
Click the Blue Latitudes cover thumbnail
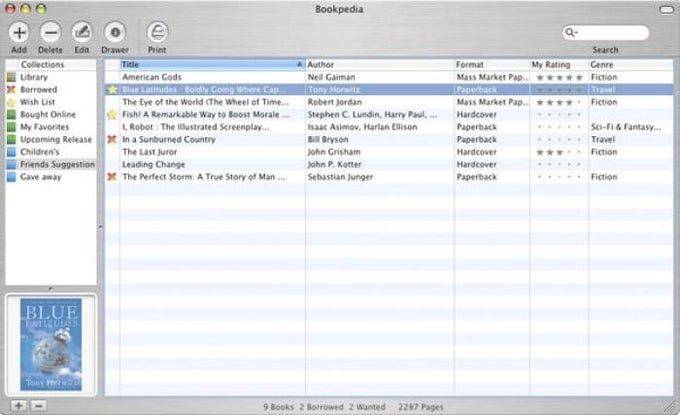(51, 344)
